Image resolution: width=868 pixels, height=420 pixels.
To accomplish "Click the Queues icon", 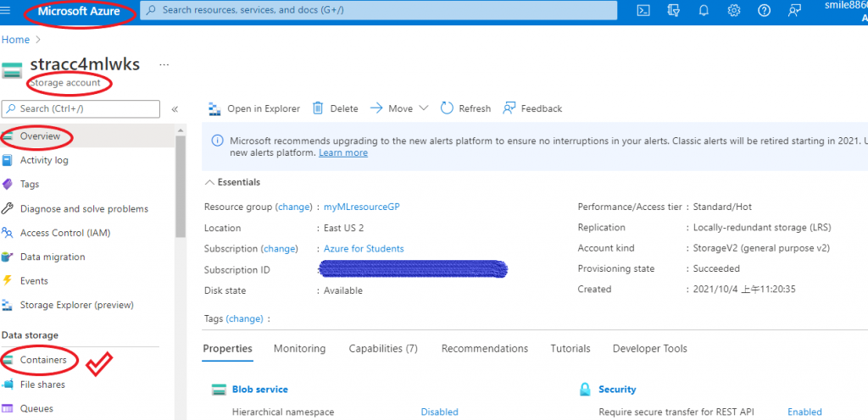I will [x=7, y=409].
